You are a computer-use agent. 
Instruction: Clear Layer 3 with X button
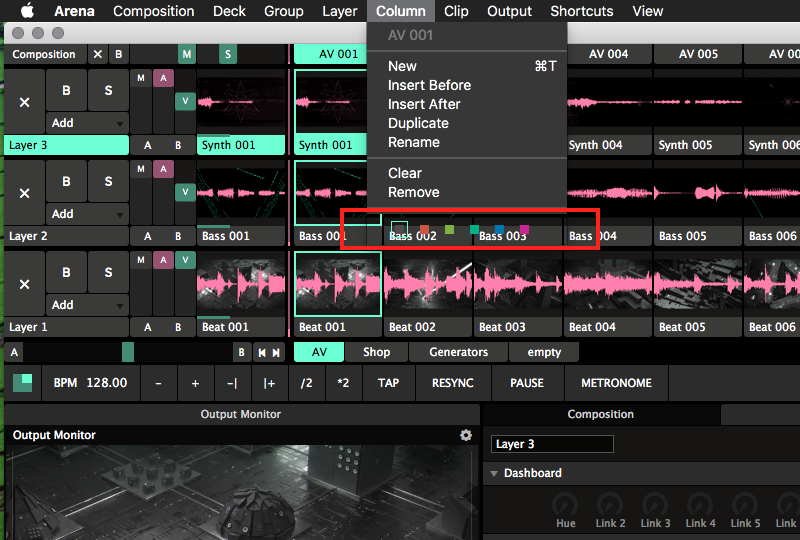pos(25,102)
